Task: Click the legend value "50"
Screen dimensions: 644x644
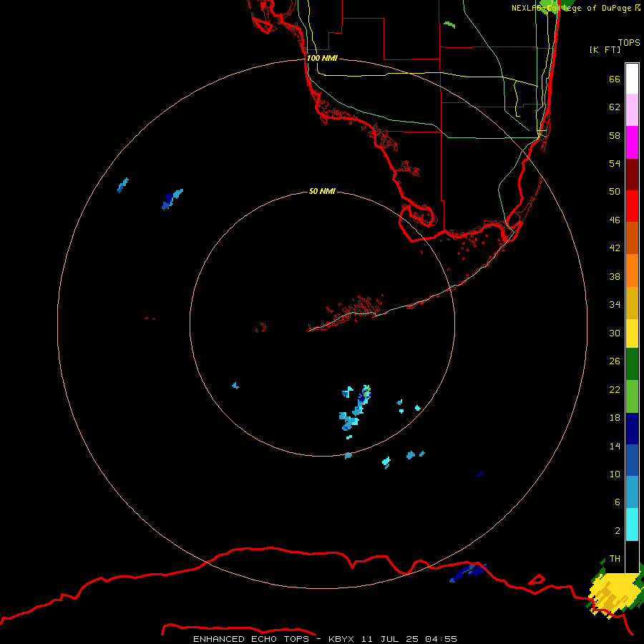Action: tap(615, 191)
